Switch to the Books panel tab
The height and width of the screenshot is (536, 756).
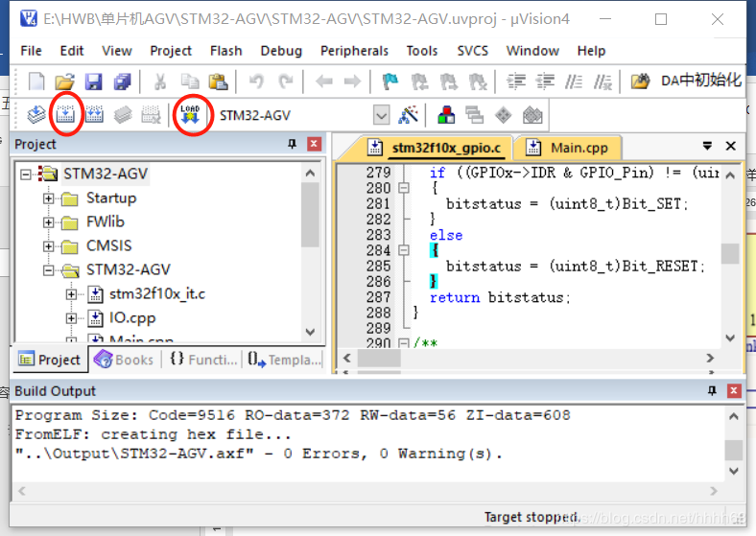(124, 360)
